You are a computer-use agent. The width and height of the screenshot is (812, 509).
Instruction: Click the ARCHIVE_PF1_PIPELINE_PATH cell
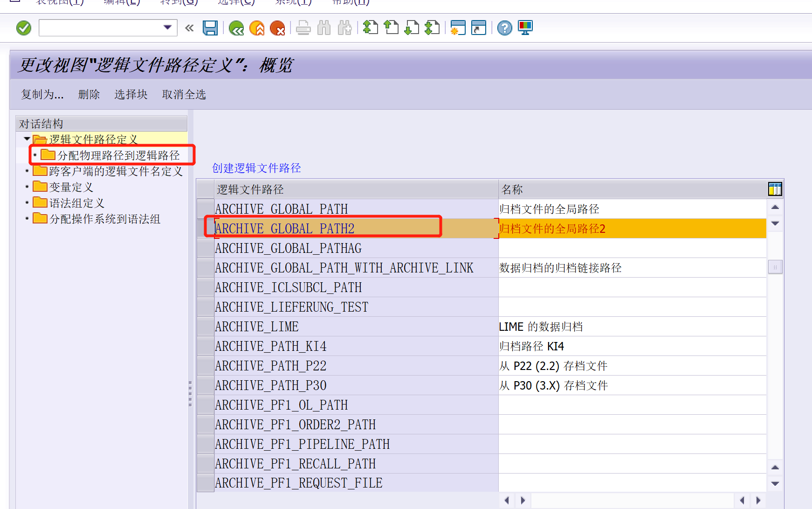pyautogui.click(x=356, y=444)
